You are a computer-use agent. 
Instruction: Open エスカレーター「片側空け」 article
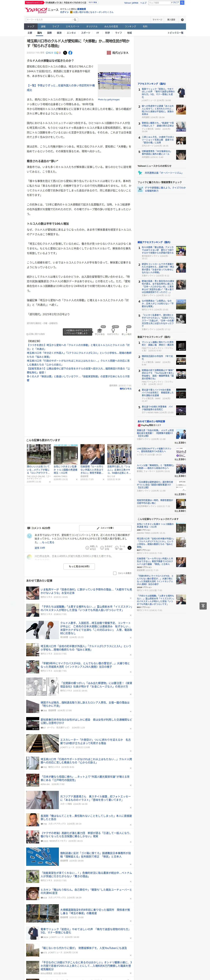[95, 742]
